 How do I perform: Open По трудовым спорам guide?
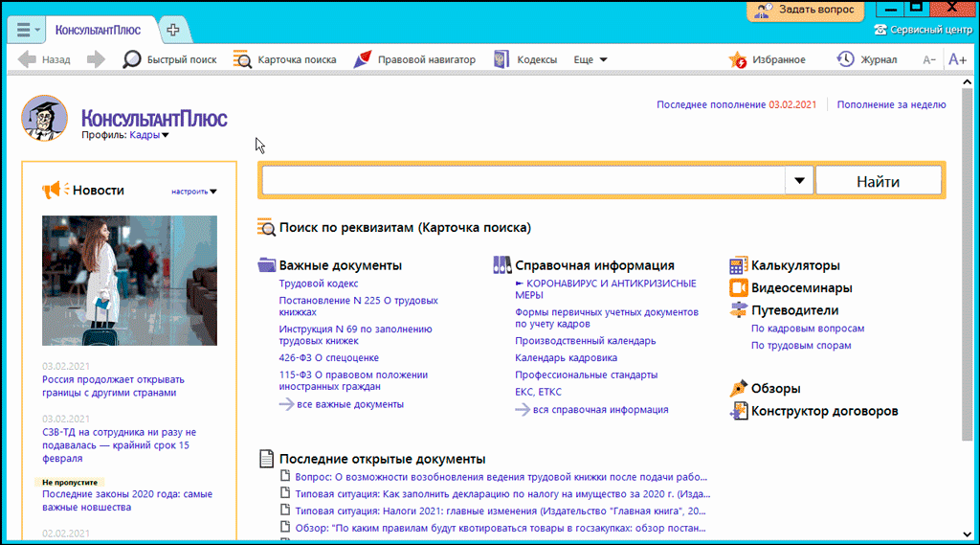[801, 346]
